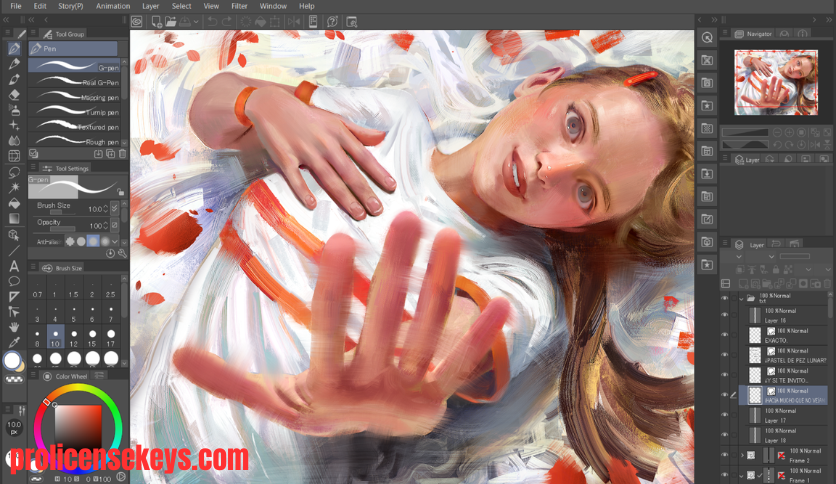Open the Filter menu
The width and height of the screenshot is (836, 484).
coord(239,6)
